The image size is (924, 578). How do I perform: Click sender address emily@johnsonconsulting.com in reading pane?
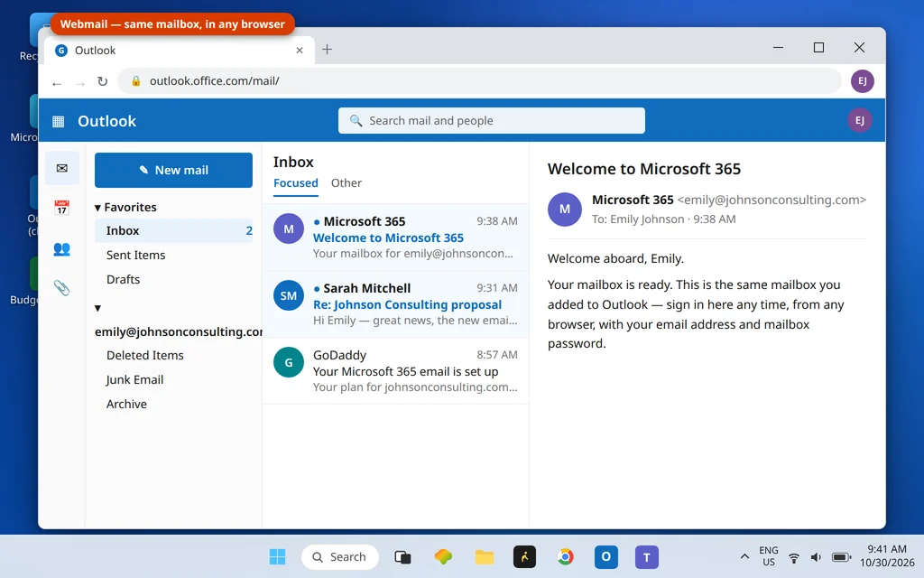(772, 200)
